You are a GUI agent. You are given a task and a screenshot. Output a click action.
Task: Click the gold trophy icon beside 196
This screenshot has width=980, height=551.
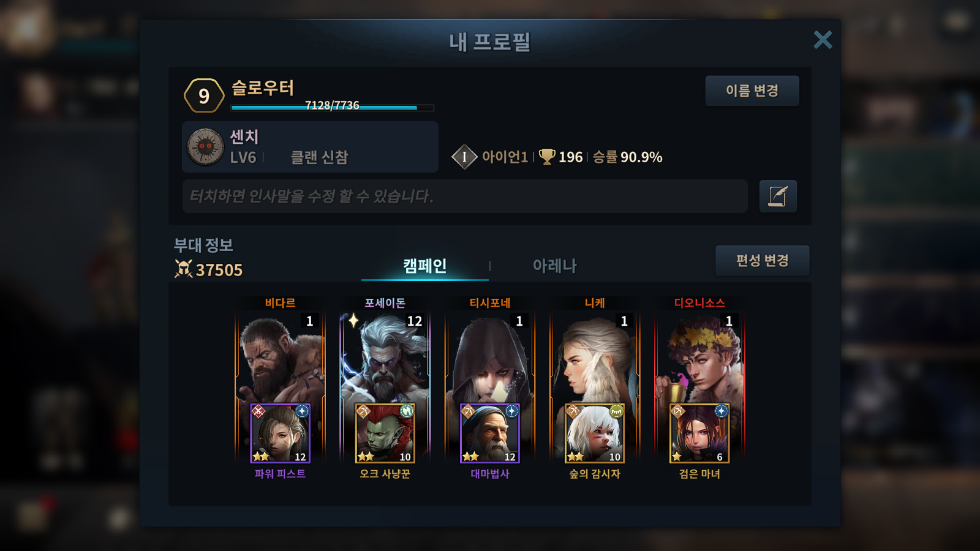pos(547,157)
